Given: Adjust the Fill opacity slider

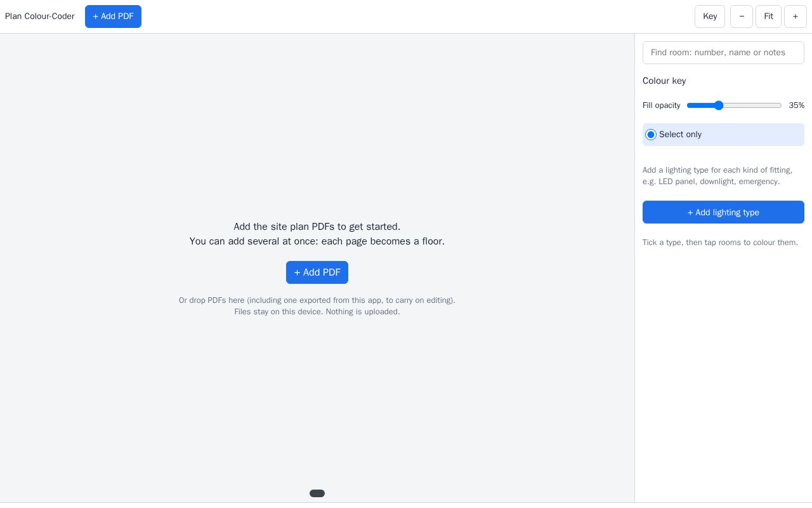Looking at the screenshot, I should coord(735,105).
